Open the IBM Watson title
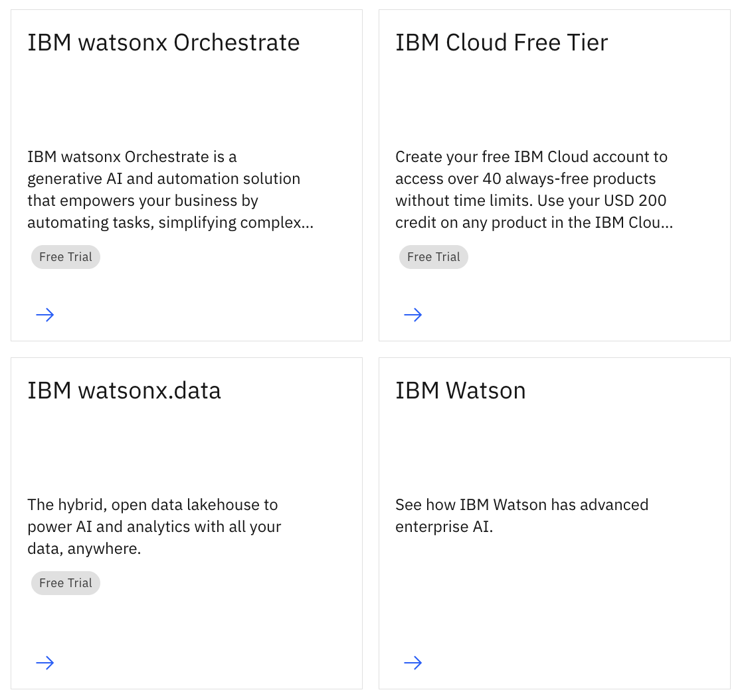The height and width of the screenshot is (700, 740). (460, 391)
